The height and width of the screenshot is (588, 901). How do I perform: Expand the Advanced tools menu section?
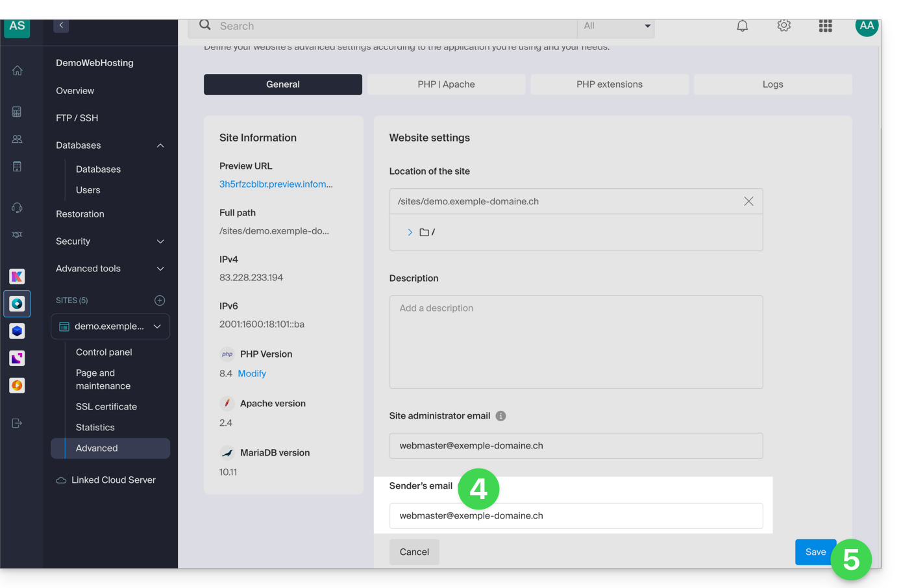click(x=160, y=269)
